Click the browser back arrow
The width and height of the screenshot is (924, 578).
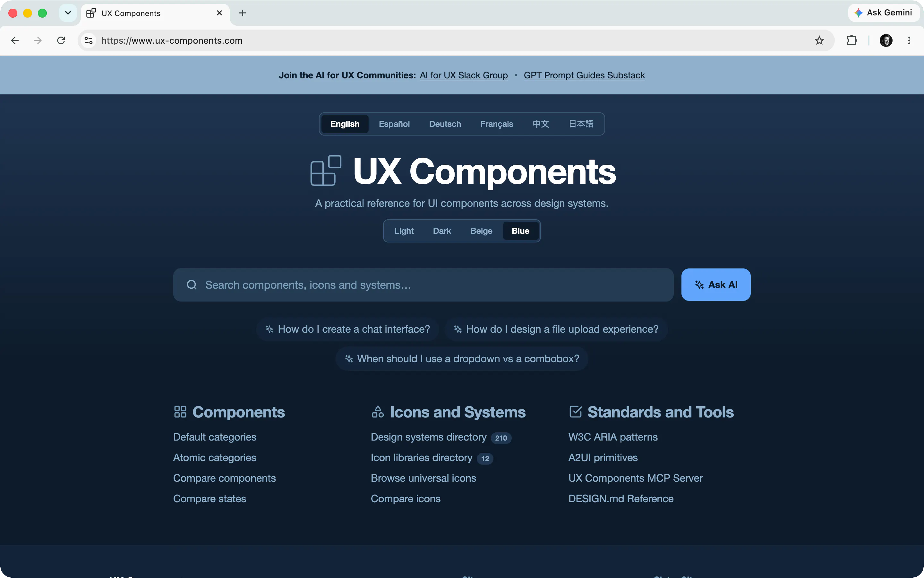15,40
